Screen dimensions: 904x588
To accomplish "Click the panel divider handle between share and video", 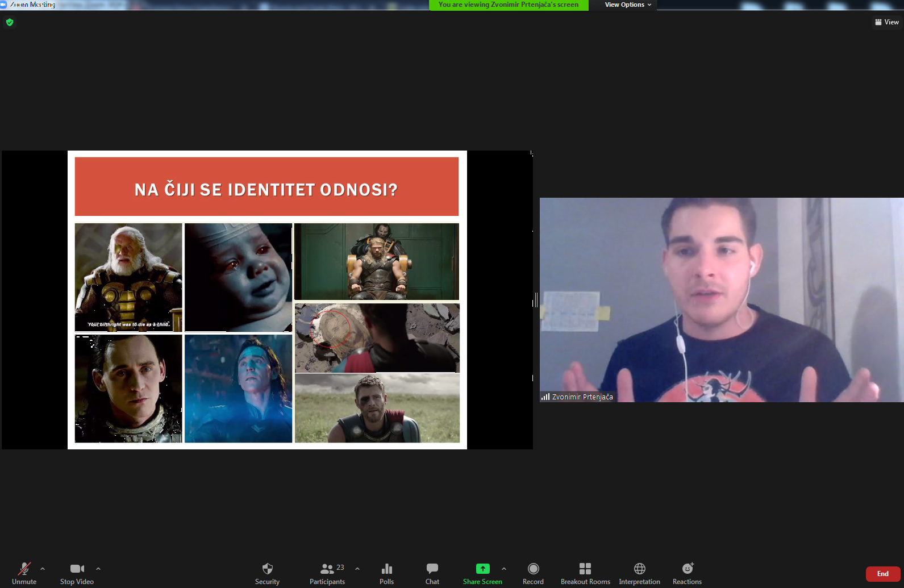I will tap(535, 301).
